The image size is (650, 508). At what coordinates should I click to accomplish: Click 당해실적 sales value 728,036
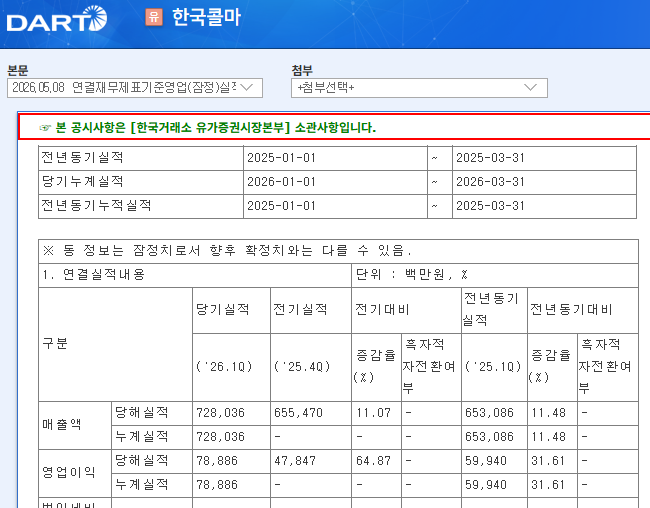221,413
